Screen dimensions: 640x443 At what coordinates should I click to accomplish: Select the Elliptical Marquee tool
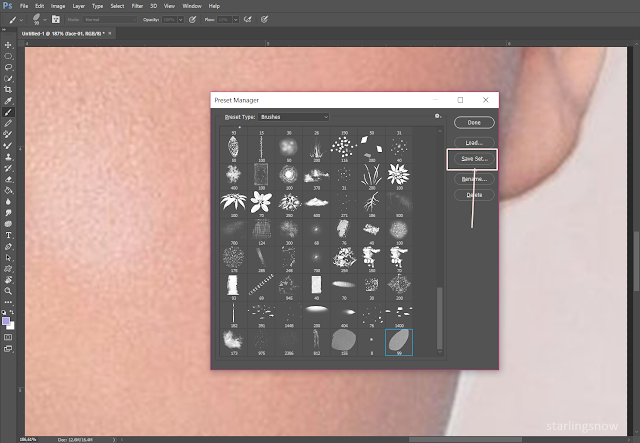pos(8,56)
